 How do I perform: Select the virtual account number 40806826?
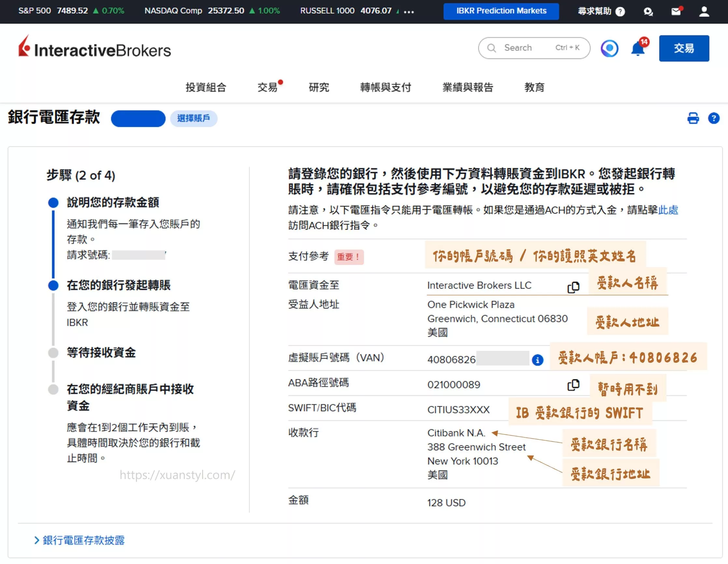451,360
